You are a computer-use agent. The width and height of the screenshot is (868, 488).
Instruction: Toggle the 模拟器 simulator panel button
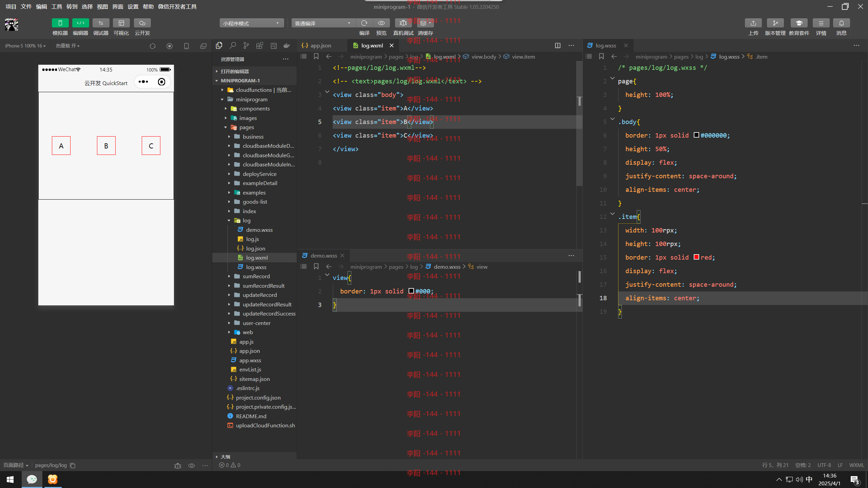point(60,23)
